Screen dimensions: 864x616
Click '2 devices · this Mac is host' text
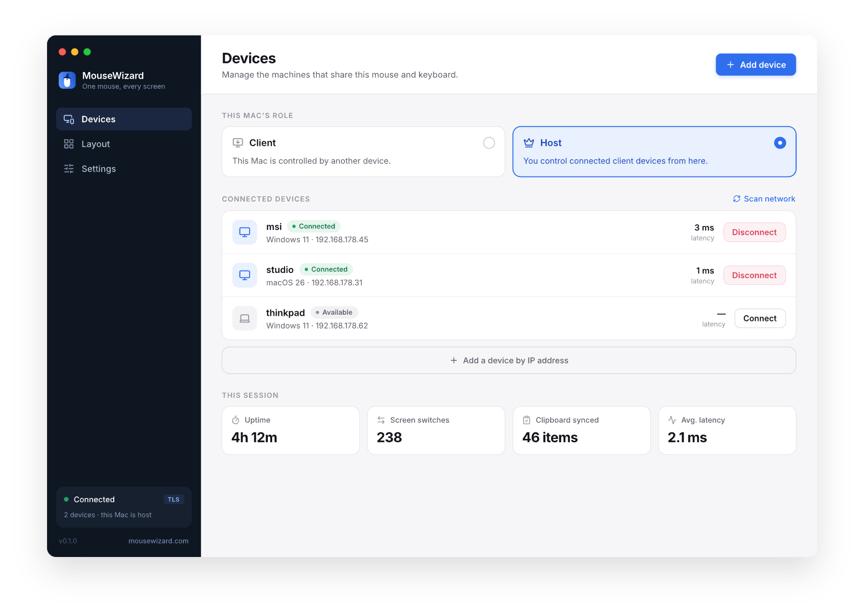pos(108,515)
